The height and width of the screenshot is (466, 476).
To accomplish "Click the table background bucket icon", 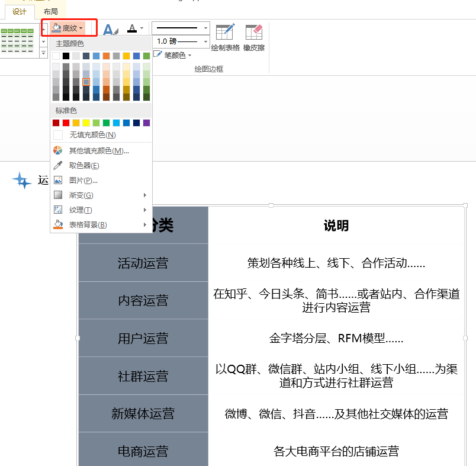I will tap(57, 224).
